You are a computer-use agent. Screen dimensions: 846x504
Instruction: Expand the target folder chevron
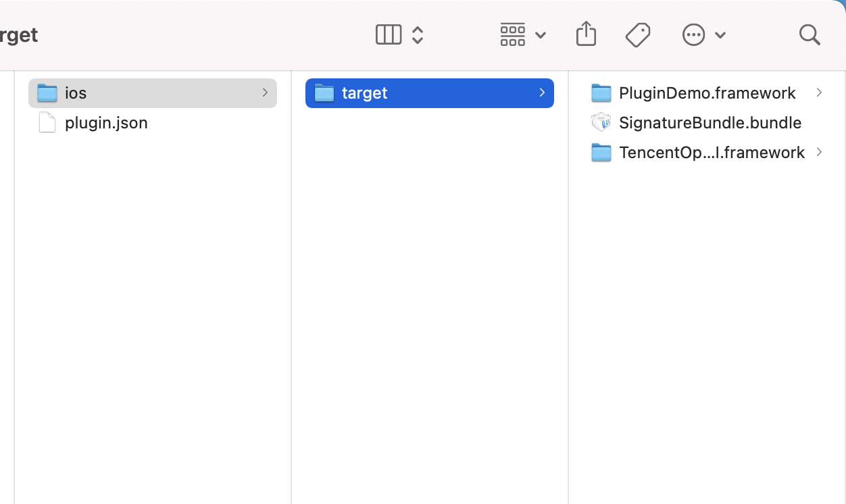point(542,93)
